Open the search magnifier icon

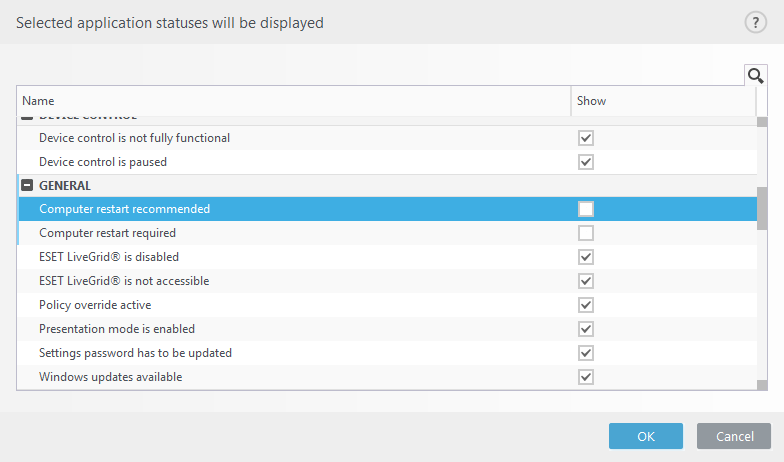pos(756,76)
